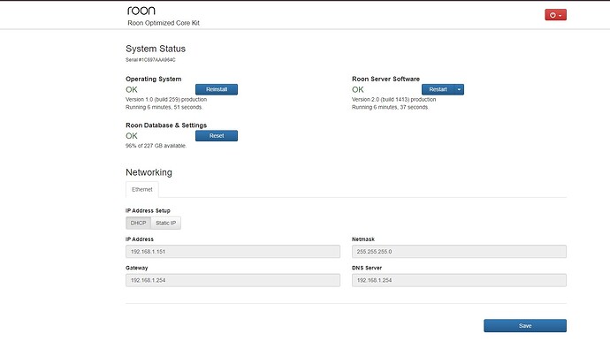Select the Ethernet tab
The height and width of the screenshot is (364, 610).
click(142, 189)
